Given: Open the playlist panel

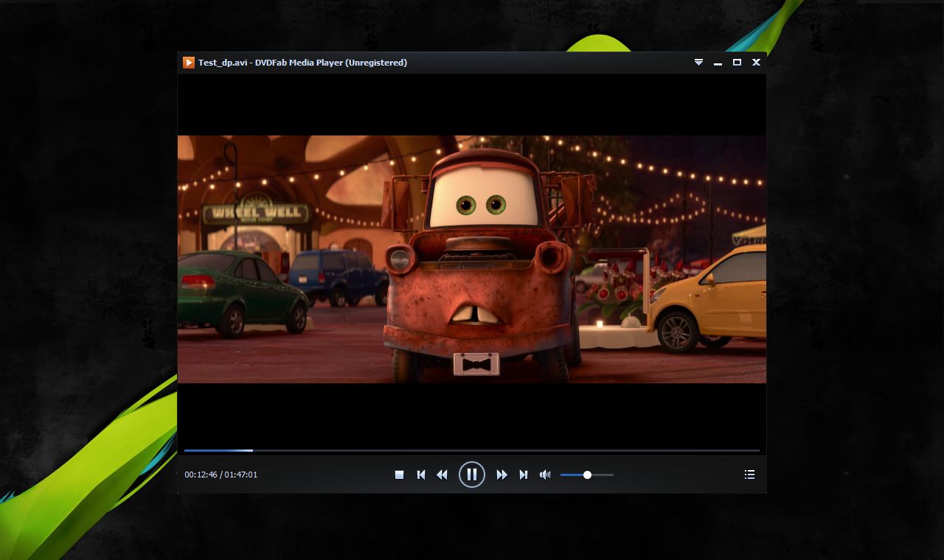Looking at the screenshot, I should click(x=749, y=475).
